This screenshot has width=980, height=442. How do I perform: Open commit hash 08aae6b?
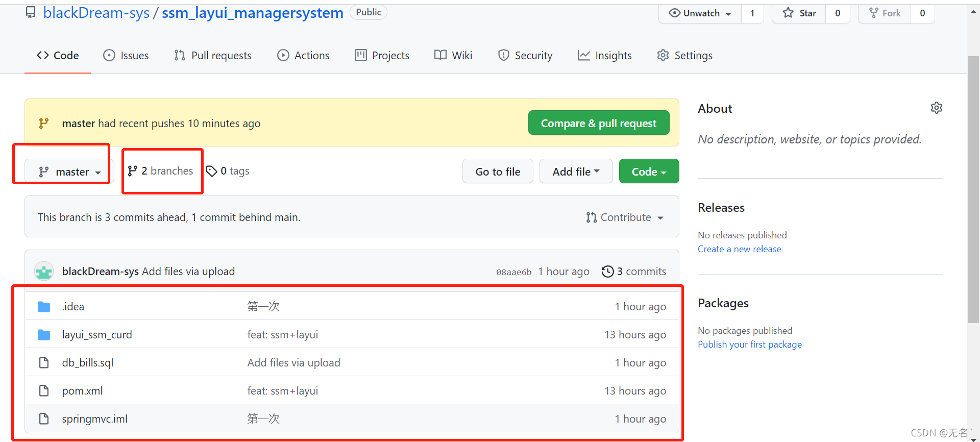pyautogui.click(x=513, y=272)
